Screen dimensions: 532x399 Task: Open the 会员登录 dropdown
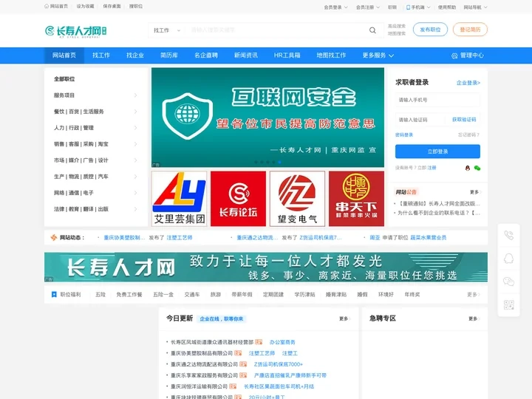(x=335, y=7)
